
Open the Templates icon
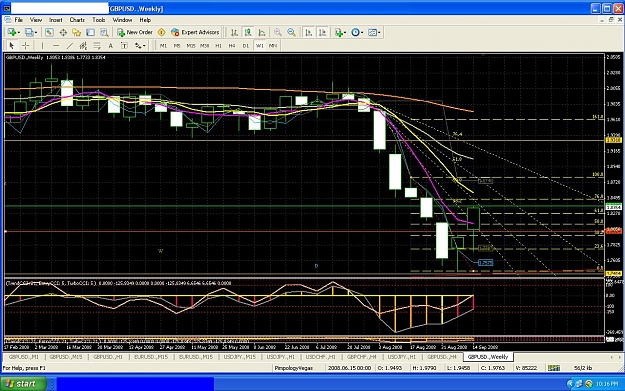coord(372,32)
